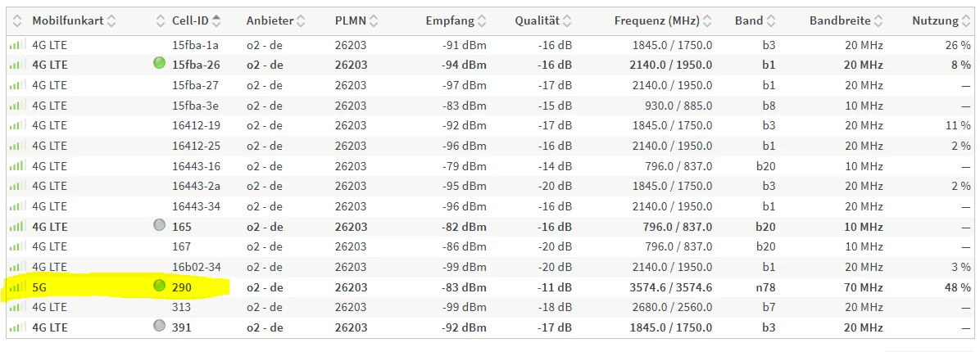Click the gray status dot beside cell 391
The image size is (980, 352).
point(160,325)
